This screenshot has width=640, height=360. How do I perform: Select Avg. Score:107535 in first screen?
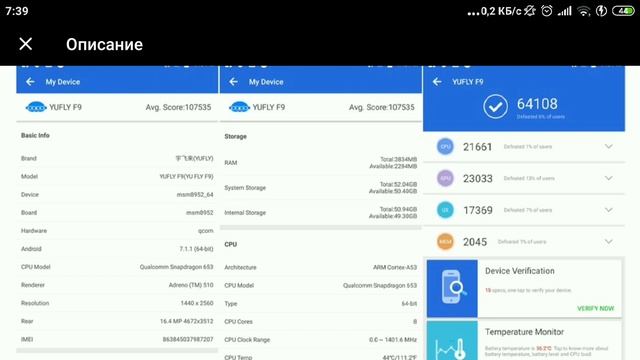click(178, 107)
